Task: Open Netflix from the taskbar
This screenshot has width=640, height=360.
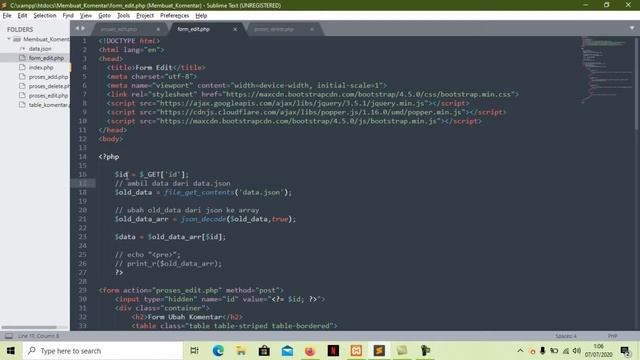Action: 333,351
